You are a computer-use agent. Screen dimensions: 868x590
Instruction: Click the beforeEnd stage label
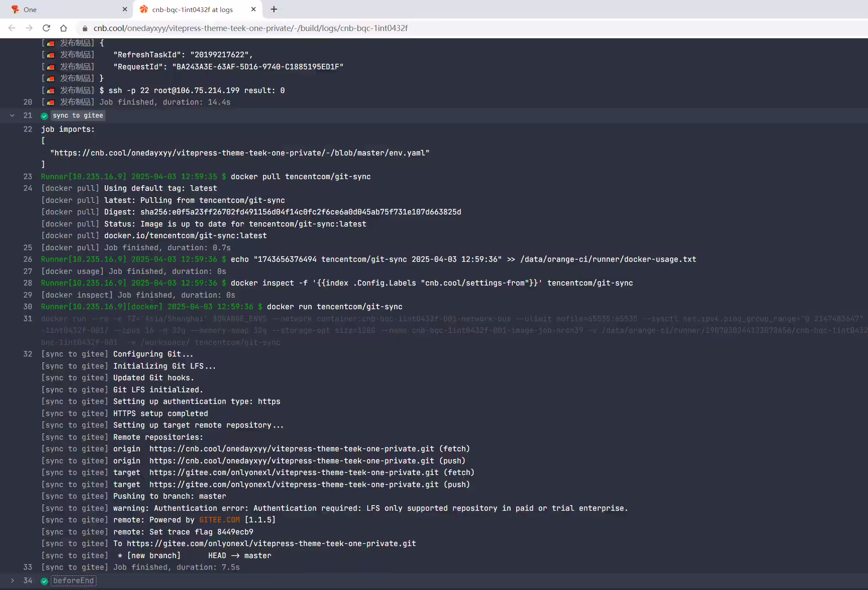coord(74,581)
